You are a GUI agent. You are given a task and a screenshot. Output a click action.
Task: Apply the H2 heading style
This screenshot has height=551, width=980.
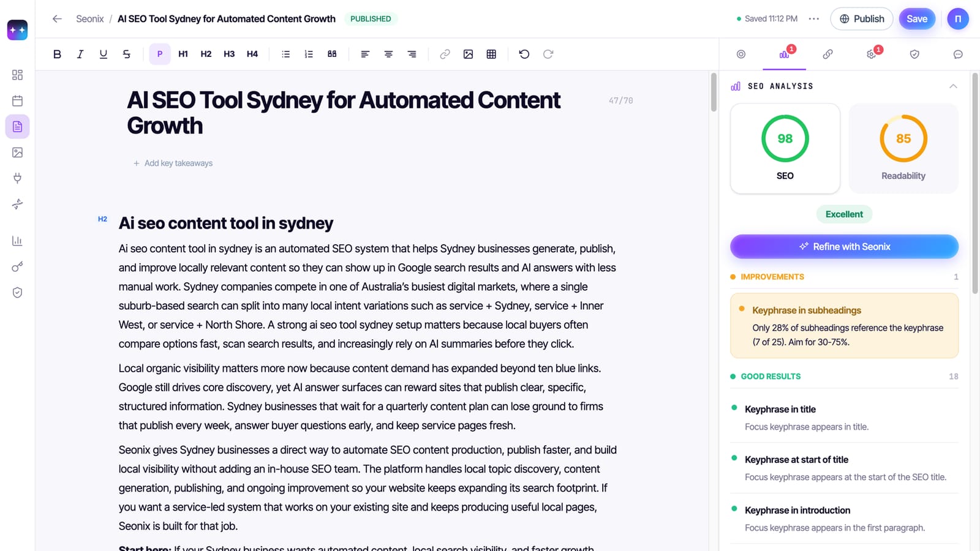point(206,54)
